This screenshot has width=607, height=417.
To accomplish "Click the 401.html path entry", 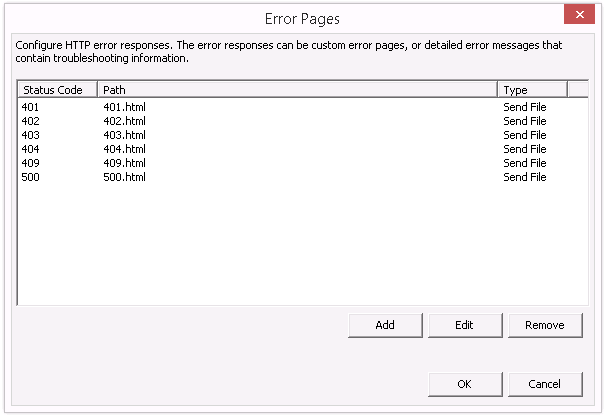I will pos(124,107).
